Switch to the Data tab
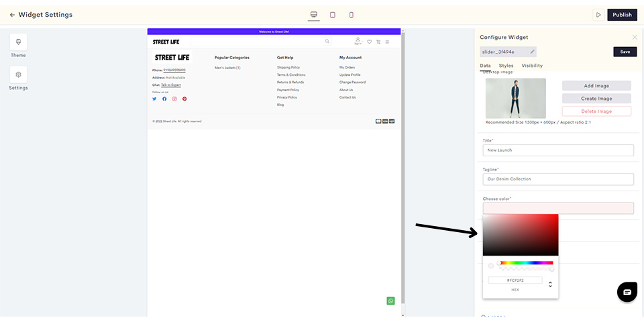This screenshot has width=644, height=322. pyautogui.click(x=485, y=66)
